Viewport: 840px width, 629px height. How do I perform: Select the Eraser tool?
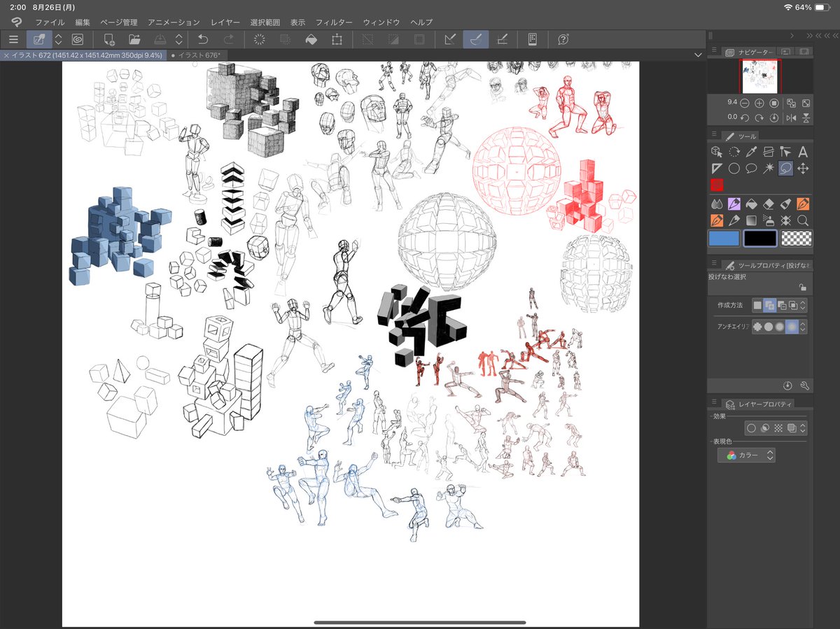tap(769, 204)
